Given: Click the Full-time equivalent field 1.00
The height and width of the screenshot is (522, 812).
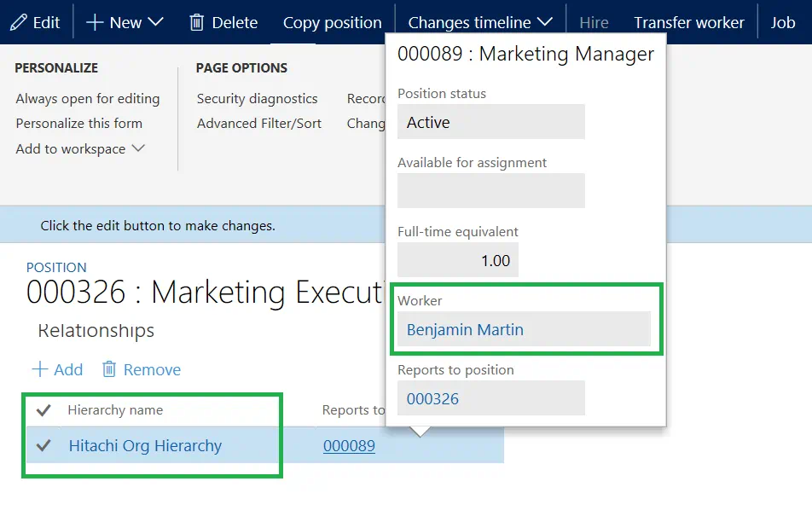Looking at the screenshot, I should click(458, 260).
